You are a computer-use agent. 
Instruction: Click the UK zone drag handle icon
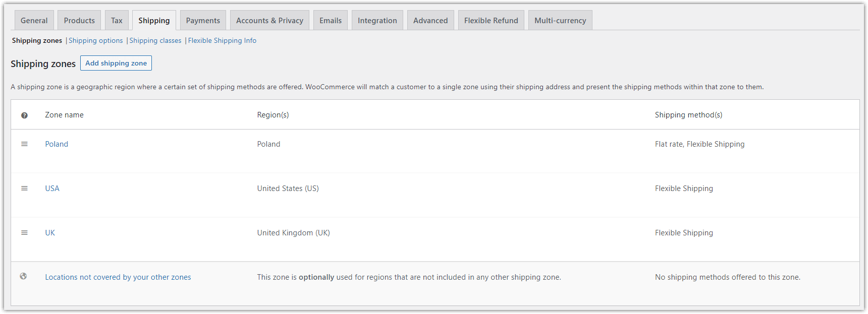click(x=24, y=233)
